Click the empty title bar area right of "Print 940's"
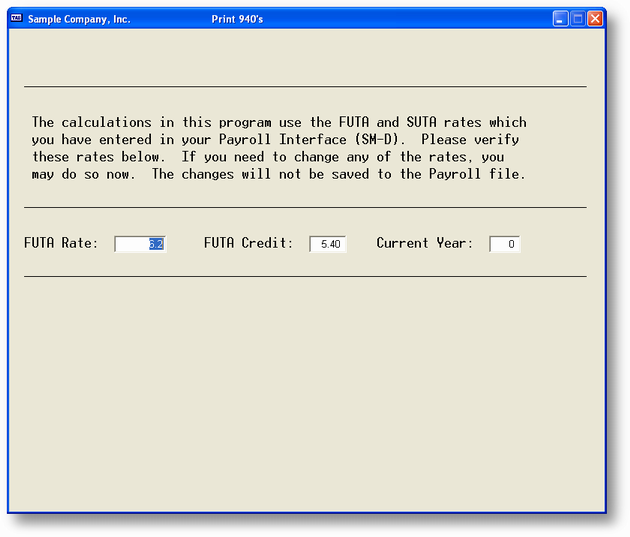The width and height of the screenshot is (630, 537). 400,19
